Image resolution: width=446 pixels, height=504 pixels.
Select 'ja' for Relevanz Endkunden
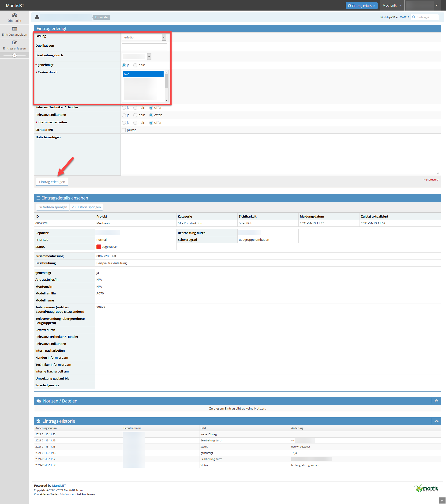click(x=124, y=115)
